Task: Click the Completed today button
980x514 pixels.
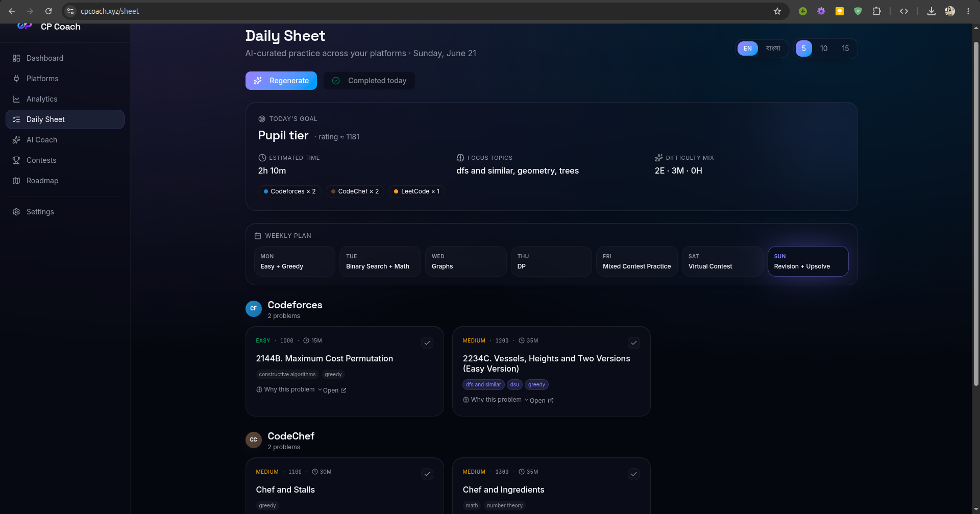Action: pyautogui.click(x=369, y=81)
